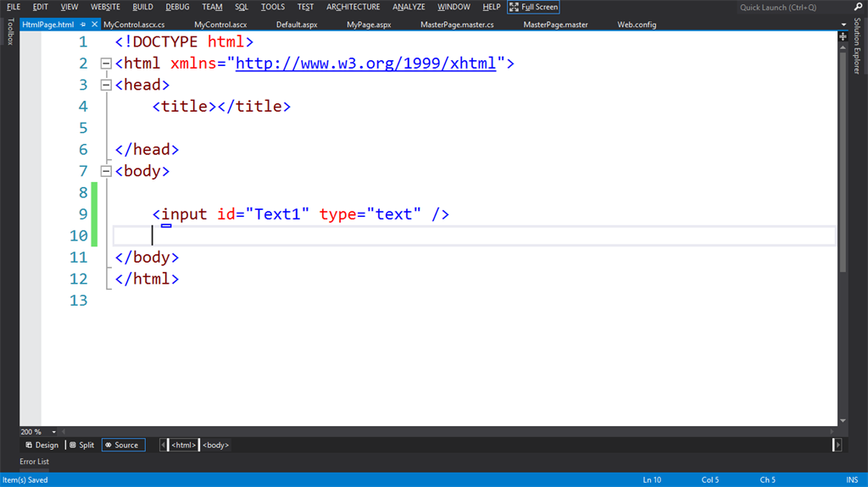Close the HtmlPage.html tab

point(95,25)
